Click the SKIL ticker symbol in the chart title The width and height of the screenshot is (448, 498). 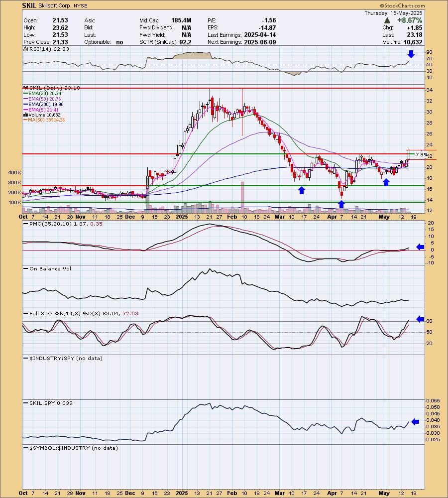pos(29,5)
